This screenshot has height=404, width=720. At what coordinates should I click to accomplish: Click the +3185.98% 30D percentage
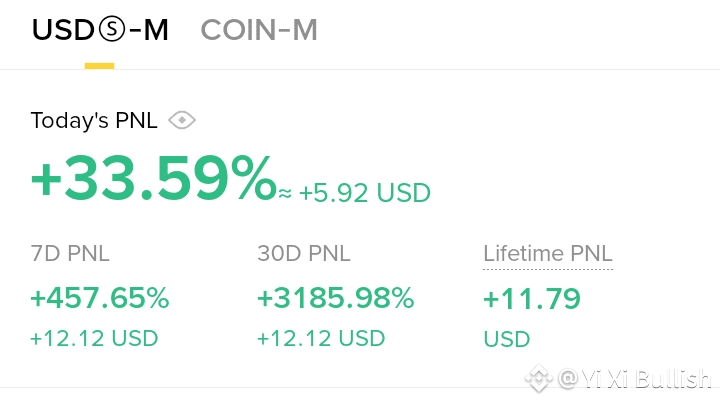(335, 298)
